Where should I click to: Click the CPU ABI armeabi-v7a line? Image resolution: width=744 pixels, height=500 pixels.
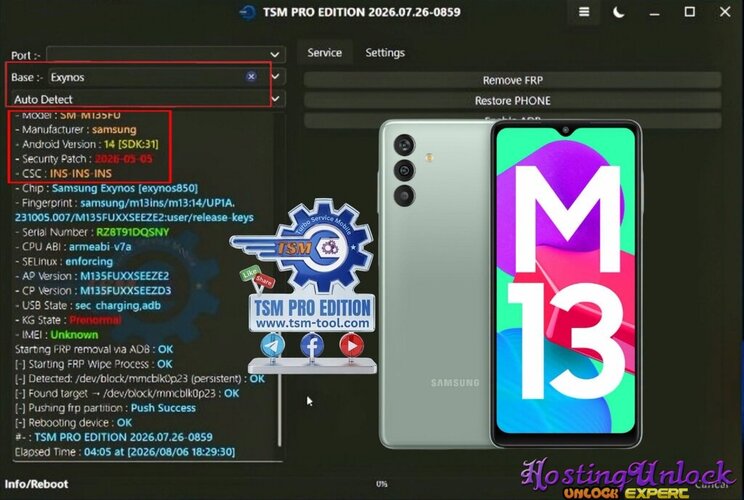(73, 247)
